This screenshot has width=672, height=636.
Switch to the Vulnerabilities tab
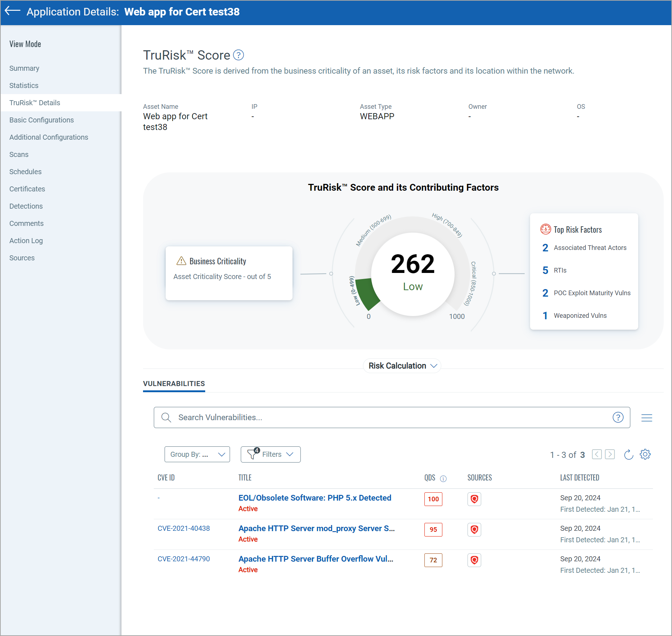(x=174, y=383)
